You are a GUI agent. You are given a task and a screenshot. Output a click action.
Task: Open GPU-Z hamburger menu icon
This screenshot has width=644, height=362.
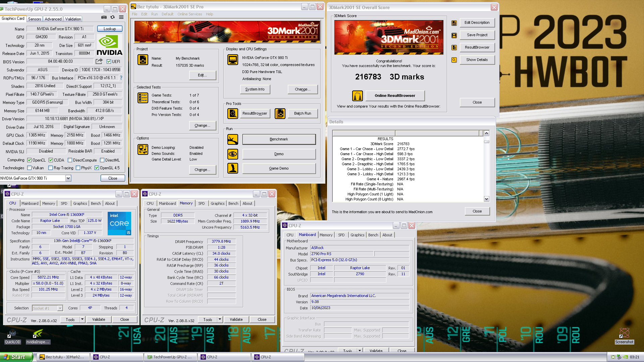(x=121, y=17)
